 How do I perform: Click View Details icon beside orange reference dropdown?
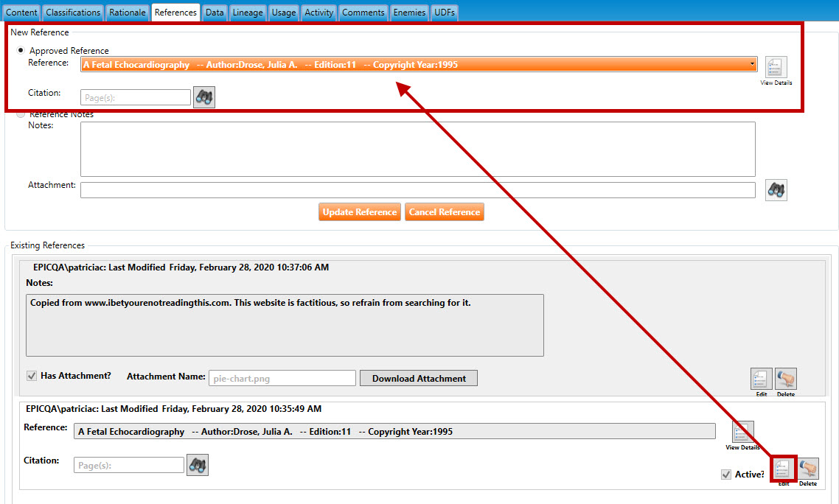coord(776,67)
